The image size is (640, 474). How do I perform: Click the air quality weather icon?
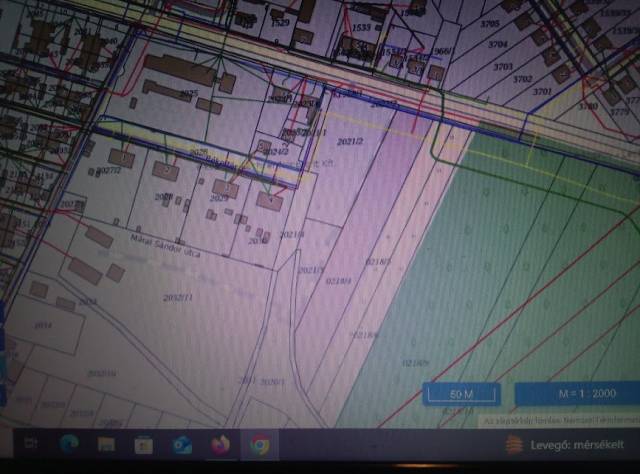tap(512, 444)
